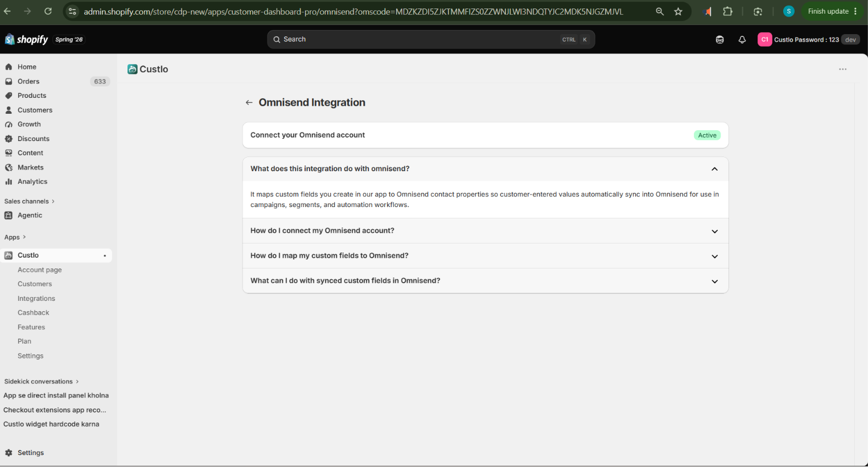
Task: Click the Orders inbox icon in sidebar
Action: 9,81
